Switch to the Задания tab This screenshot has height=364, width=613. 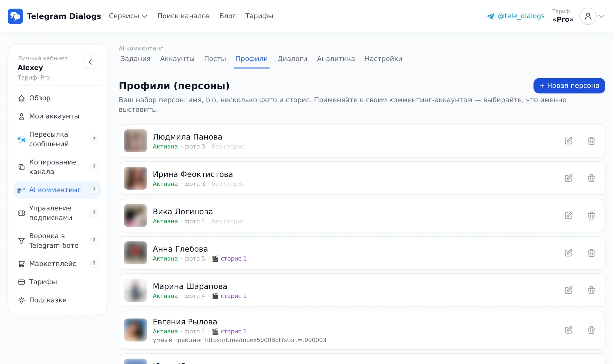135,59
